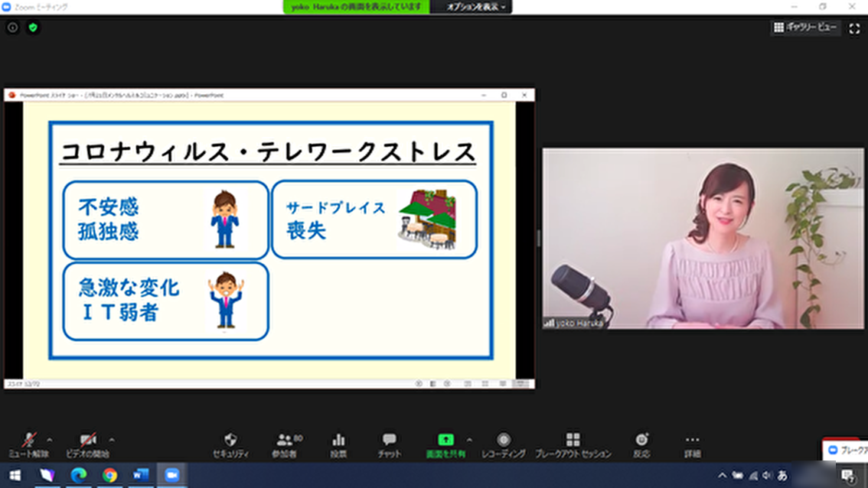Open the View Options (オプションを表示) menu

475,7
